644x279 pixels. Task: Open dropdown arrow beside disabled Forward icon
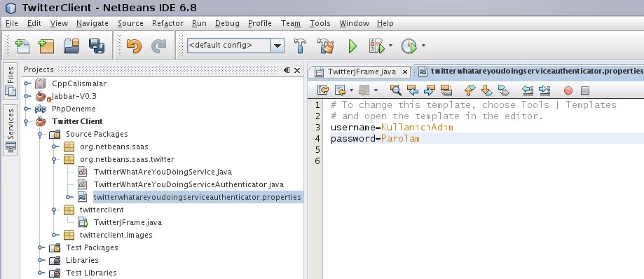pyautogui.click(x=376, y=90)
